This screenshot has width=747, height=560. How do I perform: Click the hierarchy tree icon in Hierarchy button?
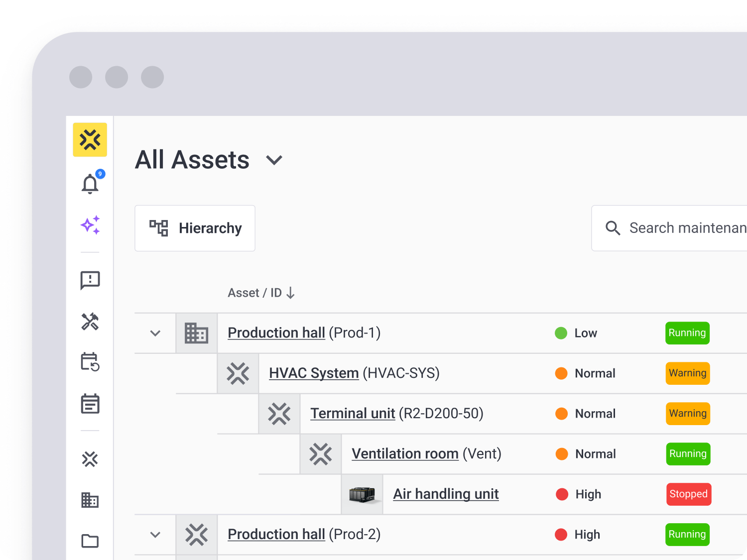pyautogui.click(x=159, y=228)
